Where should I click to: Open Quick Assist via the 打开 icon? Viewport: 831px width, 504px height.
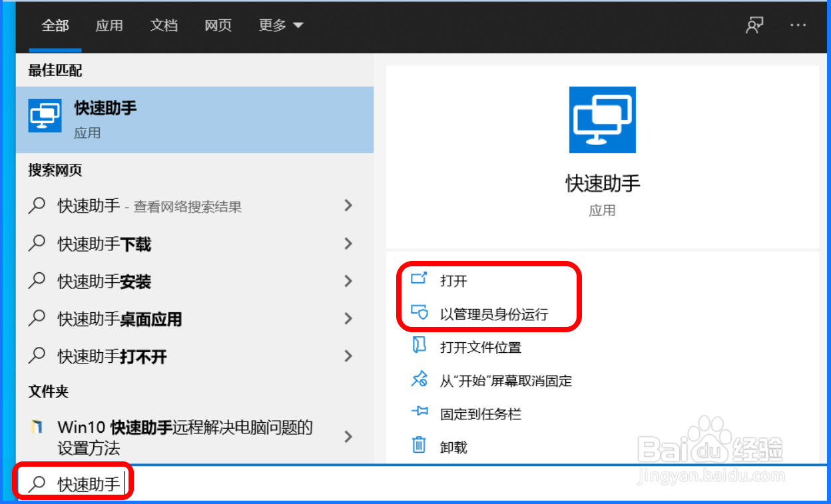(x=420, y=280)
